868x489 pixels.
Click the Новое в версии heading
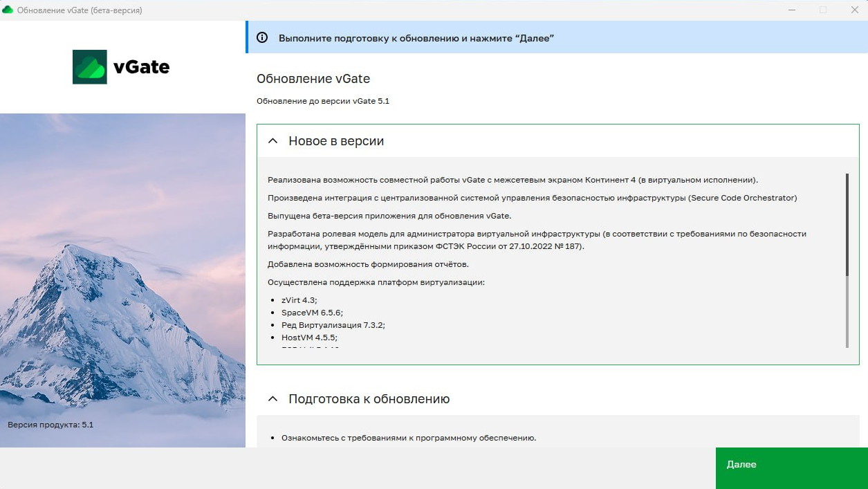[336, 141]
